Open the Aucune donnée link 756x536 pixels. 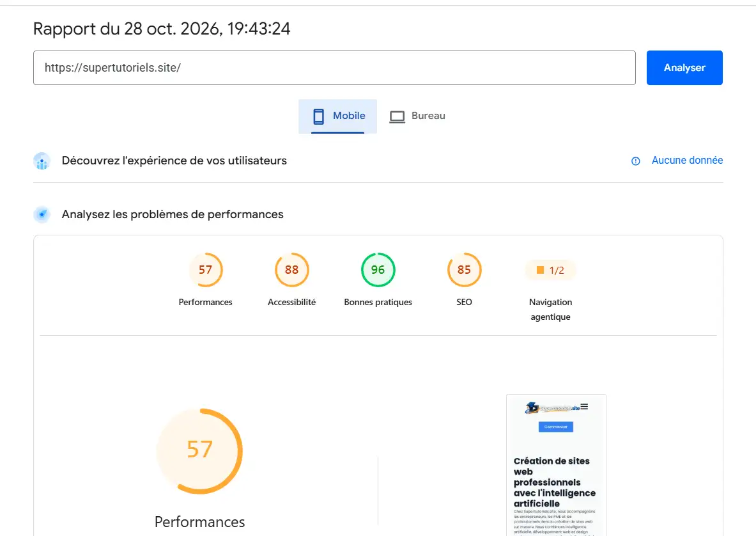(687, 160)
